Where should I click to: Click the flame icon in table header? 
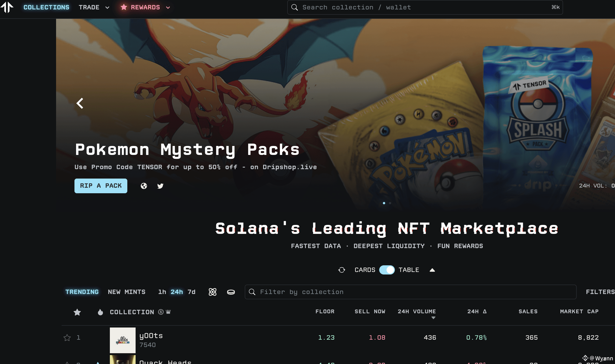[x=100, y=312]
